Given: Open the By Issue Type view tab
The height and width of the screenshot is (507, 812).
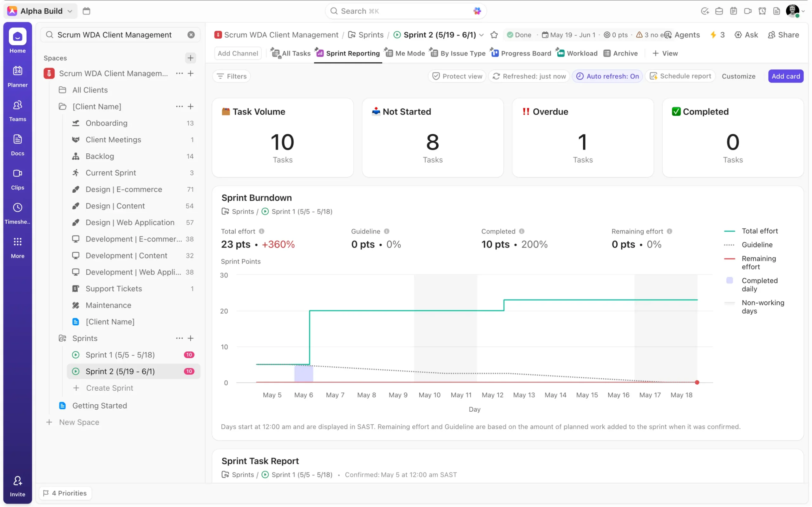Looking at the screenshot, I should tap(458, 53).
